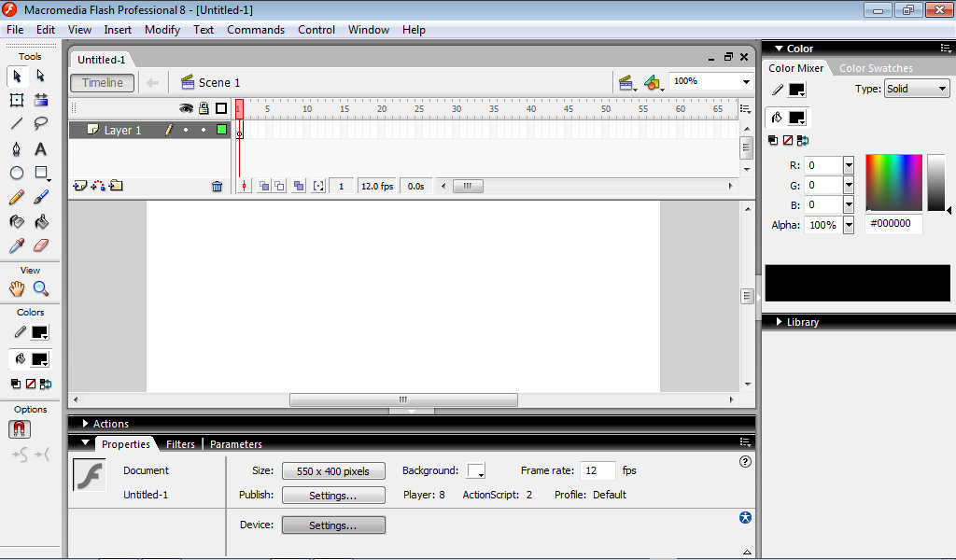Toggle Onion Skin in timeline
The image size is (956, 560).
[x=264, y=187]
